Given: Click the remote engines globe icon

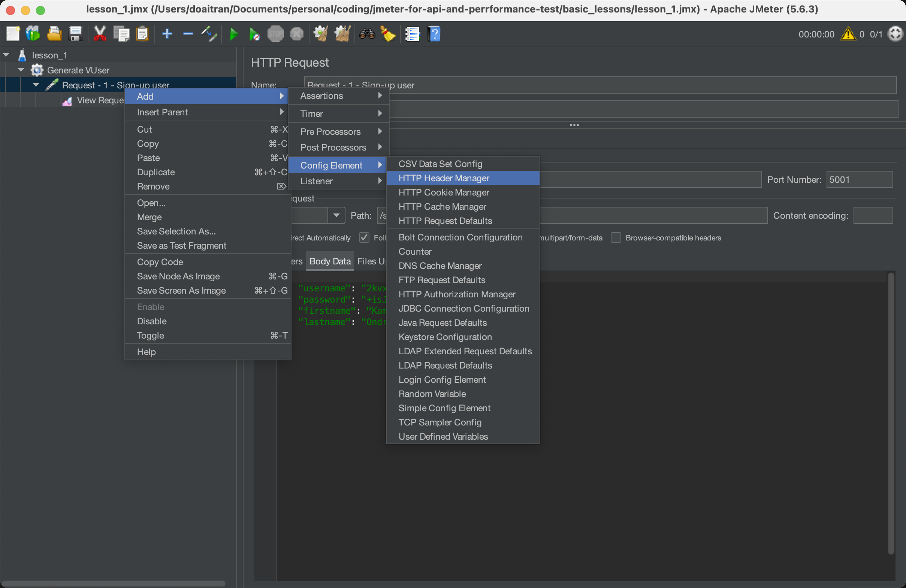Looking at the screenshot, I should point(895,34).
